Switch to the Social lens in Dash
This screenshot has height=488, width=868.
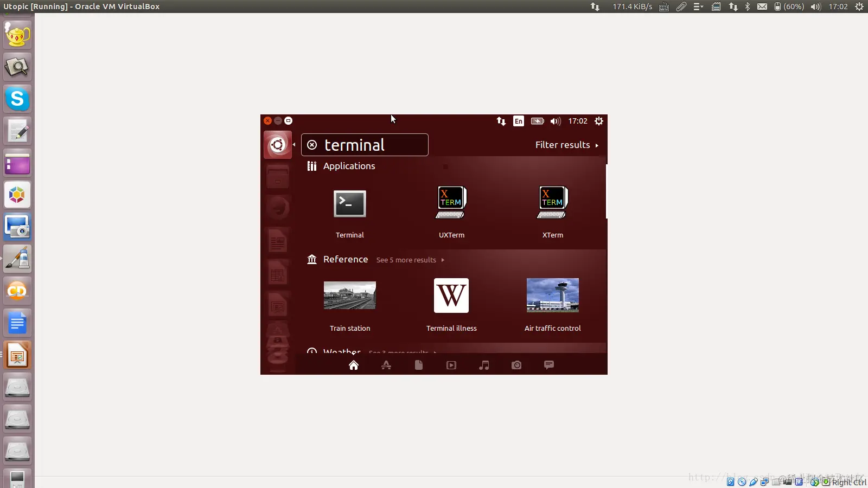tap(549, 365)
